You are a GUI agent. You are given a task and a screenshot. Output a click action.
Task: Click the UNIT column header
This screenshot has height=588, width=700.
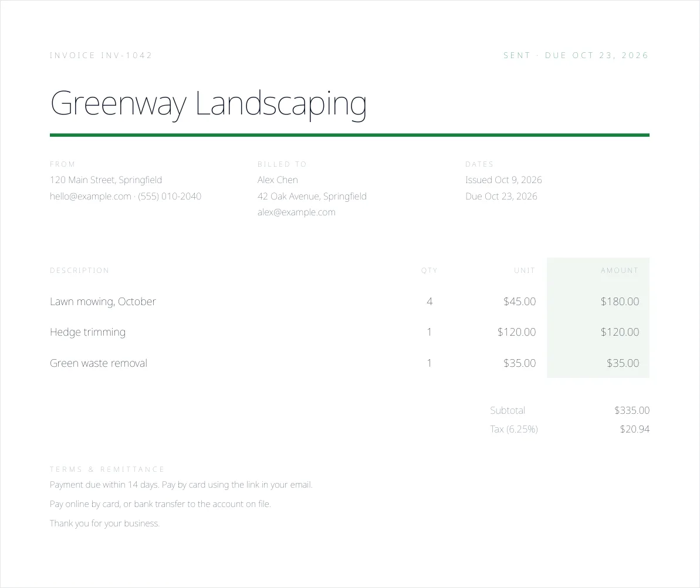point(525,271)
